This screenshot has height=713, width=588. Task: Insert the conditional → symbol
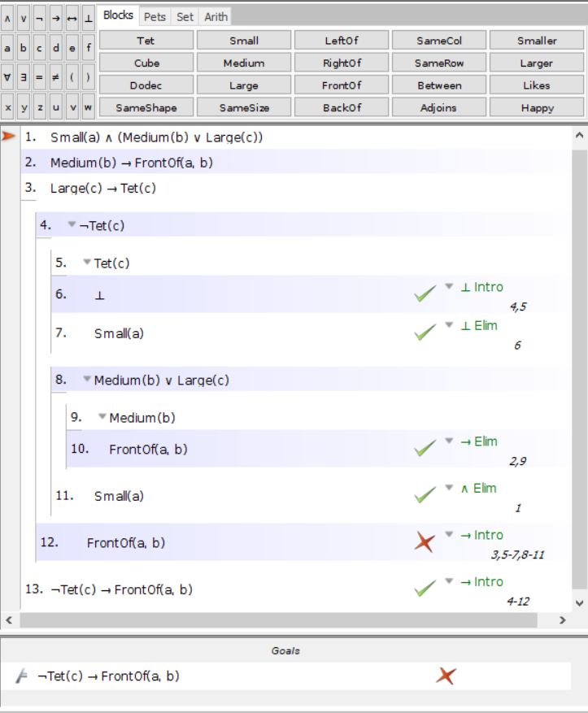tap(56, 19)
